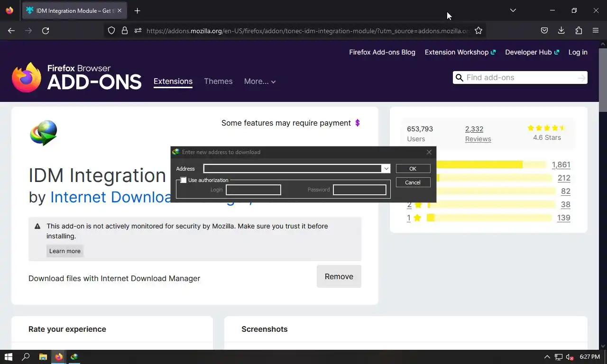This screenshot has height=364, width=607.
Task: Cancel the new download dialog
Action: [x=413, y=182]
